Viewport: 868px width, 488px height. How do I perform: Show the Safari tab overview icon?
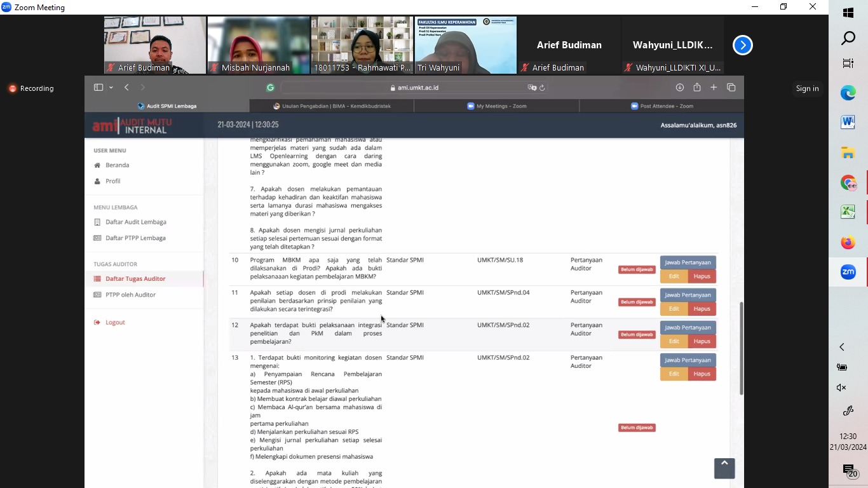(x=731, y=88)
